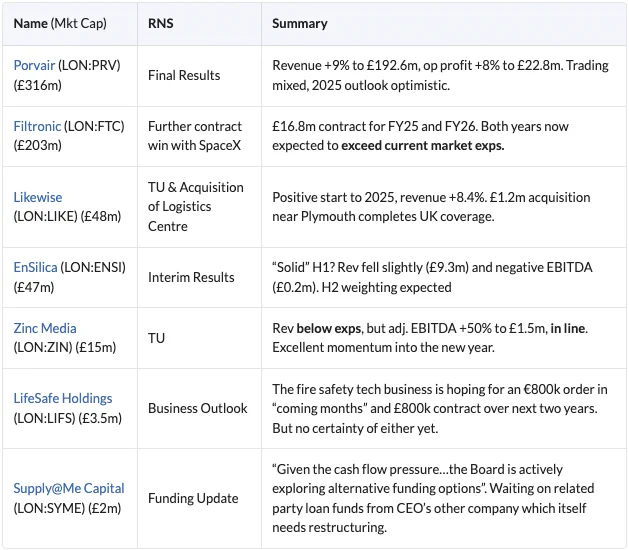
Task: Open the Filtronic company link
Action: [x=37, y=126]
